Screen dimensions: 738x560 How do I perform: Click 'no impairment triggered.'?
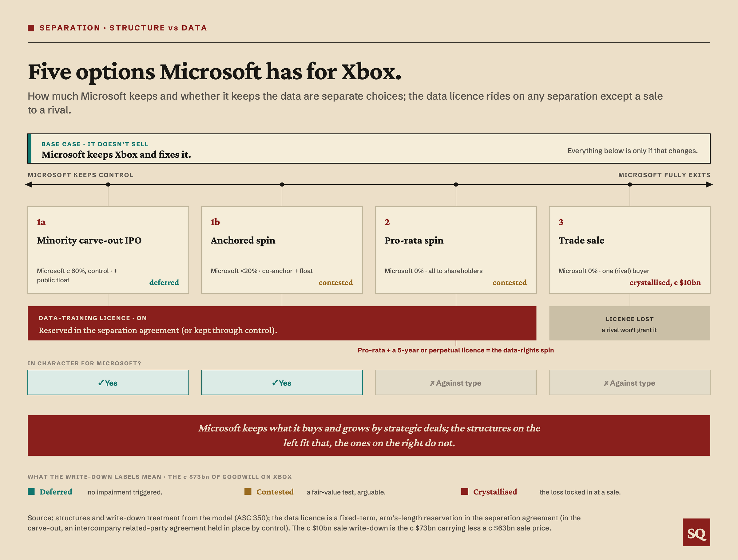pos(125,492)
